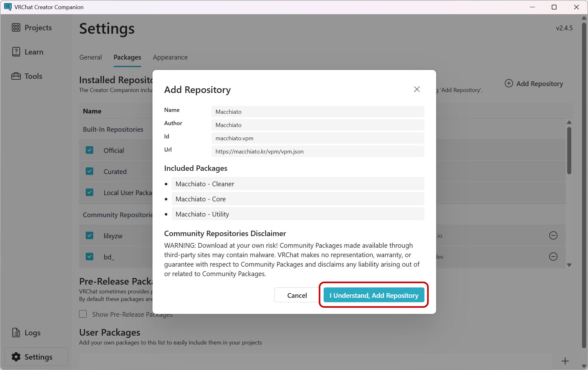
Task: Toggle the Curated repository checkbox
Action: click(x=89, y=171)
